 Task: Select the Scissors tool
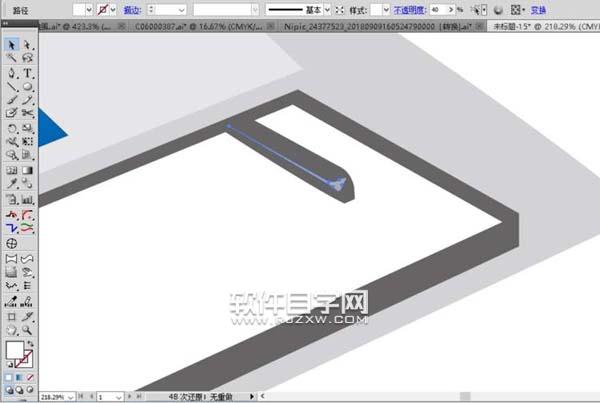point(27,113)
